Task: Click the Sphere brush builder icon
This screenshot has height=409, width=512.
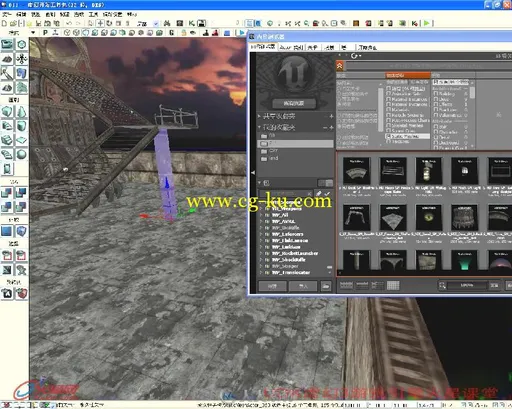Action: (21, 154)
